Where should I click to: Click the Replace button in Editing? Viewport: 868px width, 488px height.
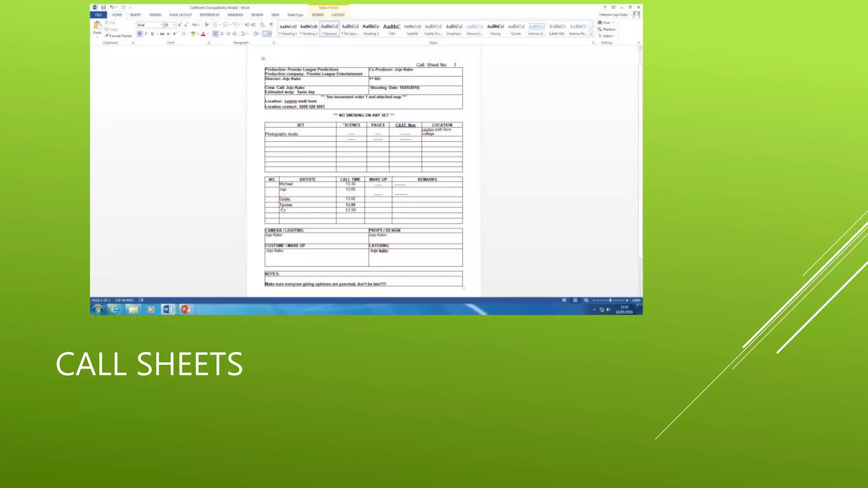(x=607, y=29)
